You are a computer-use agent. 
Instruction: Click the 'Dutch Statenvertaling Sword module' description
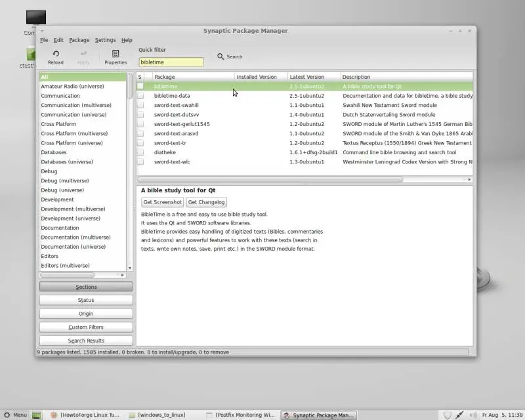[x=388, y=115]
